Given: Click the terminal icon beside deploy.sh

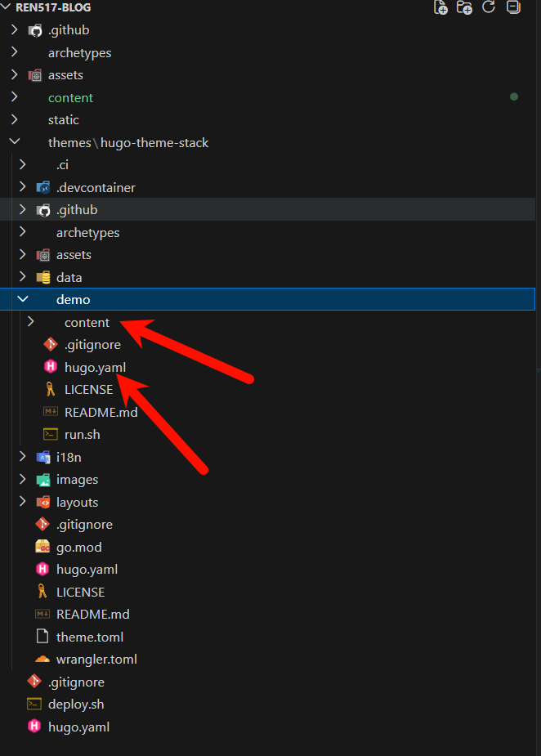Looking at the screenshot, I should 34,705.
